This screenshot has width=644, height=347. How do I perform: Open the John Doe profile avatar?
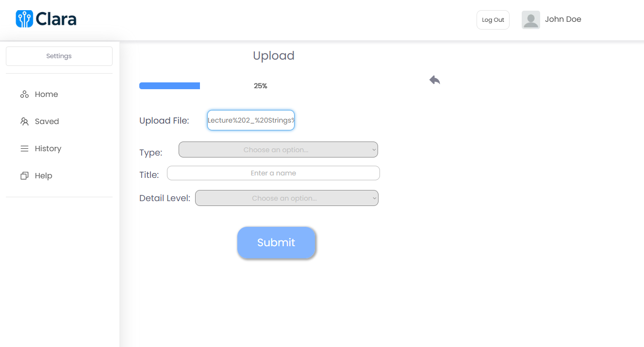tap(531, 20)
